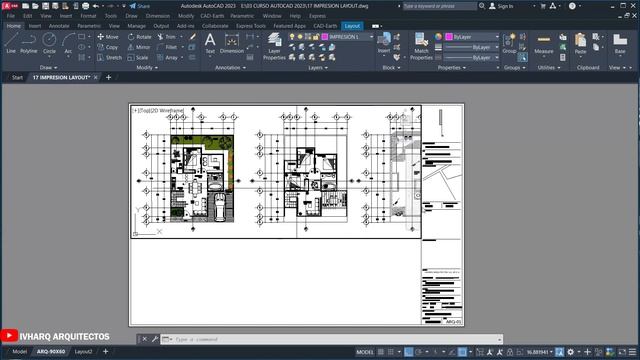Click the Share button
The image size is (640, 360).
click(x=140, y=6)
